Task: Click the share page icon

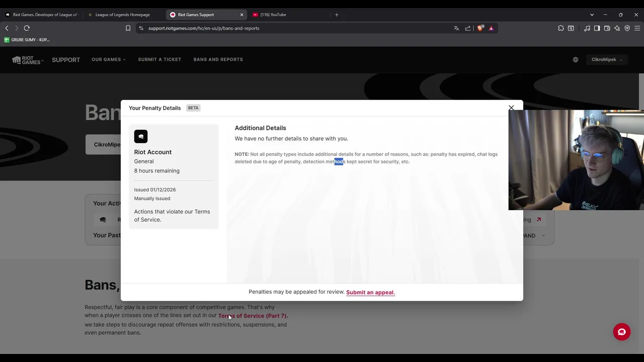Action: (x=468, y=28)
